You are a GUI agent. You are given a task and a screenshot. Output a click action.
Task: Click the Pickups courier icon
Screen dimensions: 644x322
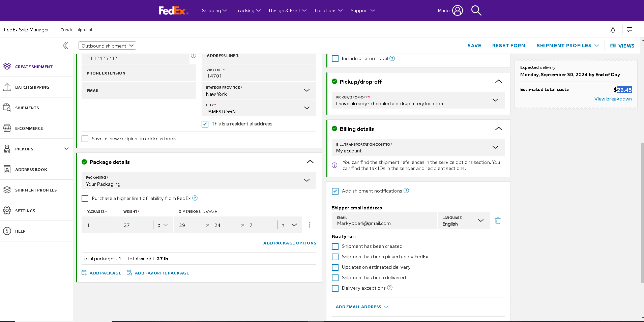pyautogui.click(x=7, y=149)
